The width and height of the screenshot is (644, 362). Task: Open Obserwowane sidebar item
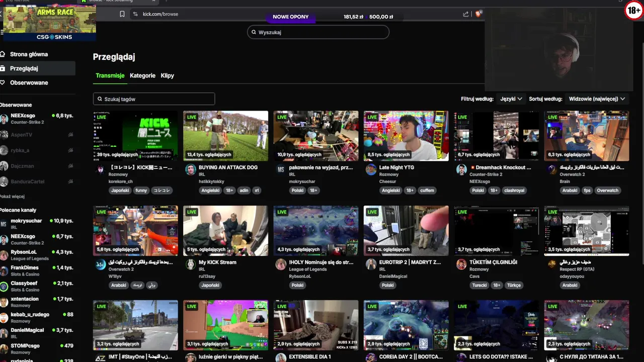click(x=29, y=82)
